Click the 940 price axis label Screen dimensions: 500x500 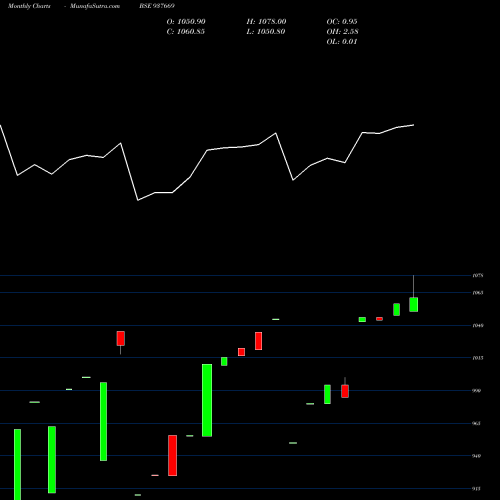[x=477, y=456]
